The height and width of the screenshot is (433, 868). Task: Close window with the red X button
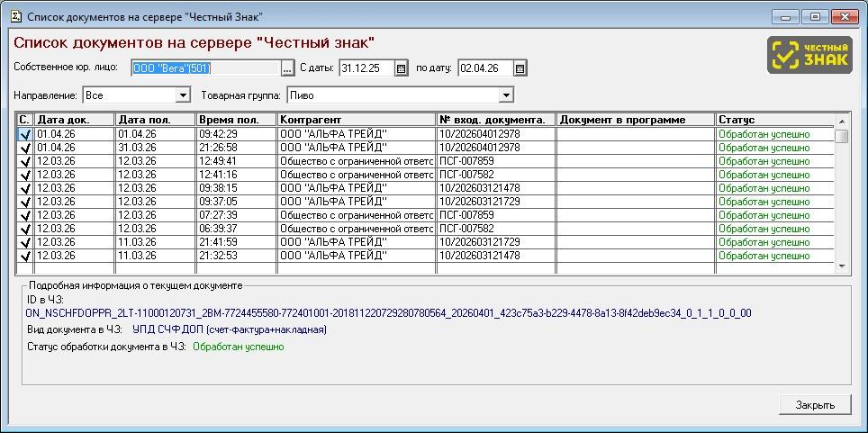pos(845,16)
